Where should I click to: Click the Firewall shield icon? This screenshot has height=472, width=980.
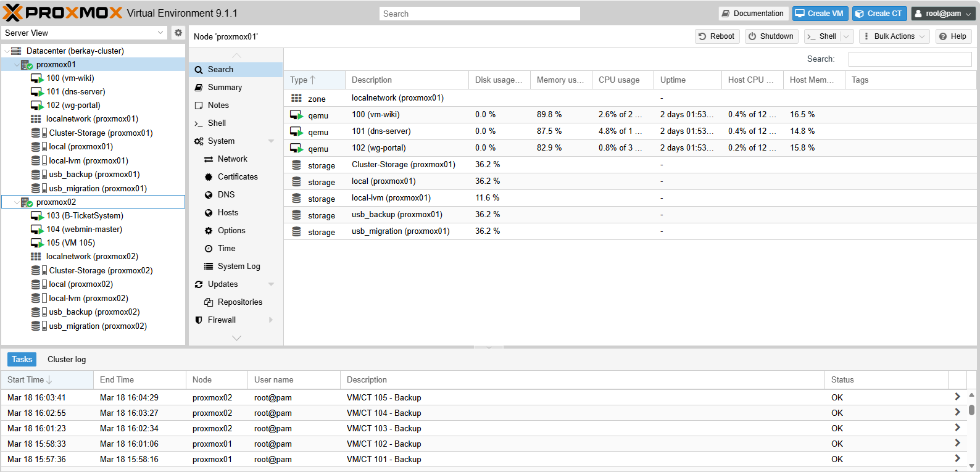click(199, 320)
